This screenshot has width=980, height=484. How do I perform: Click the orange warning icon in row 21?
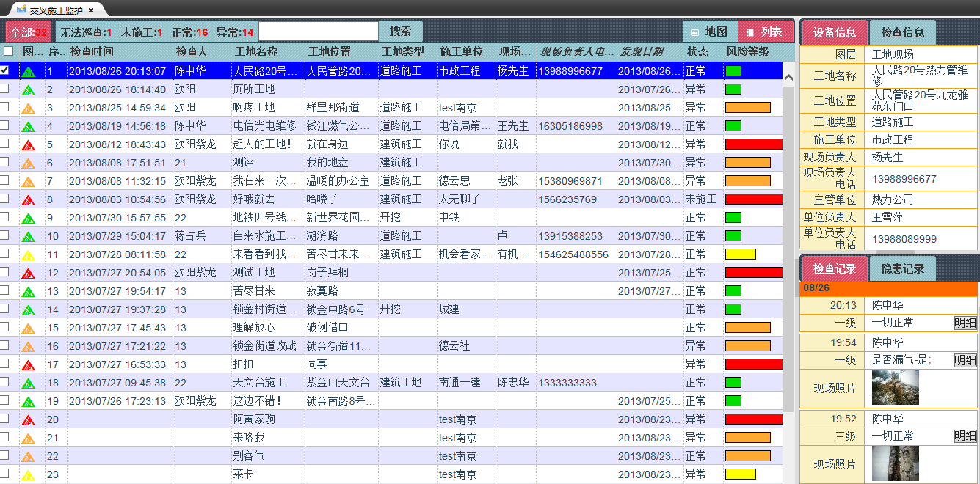click(x=29, y=438)
